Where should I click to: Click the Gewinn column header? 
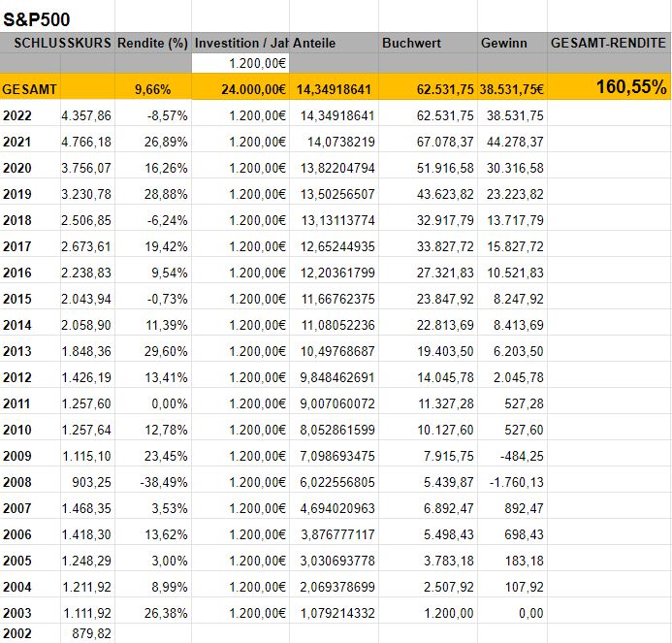tap(504, 43)
